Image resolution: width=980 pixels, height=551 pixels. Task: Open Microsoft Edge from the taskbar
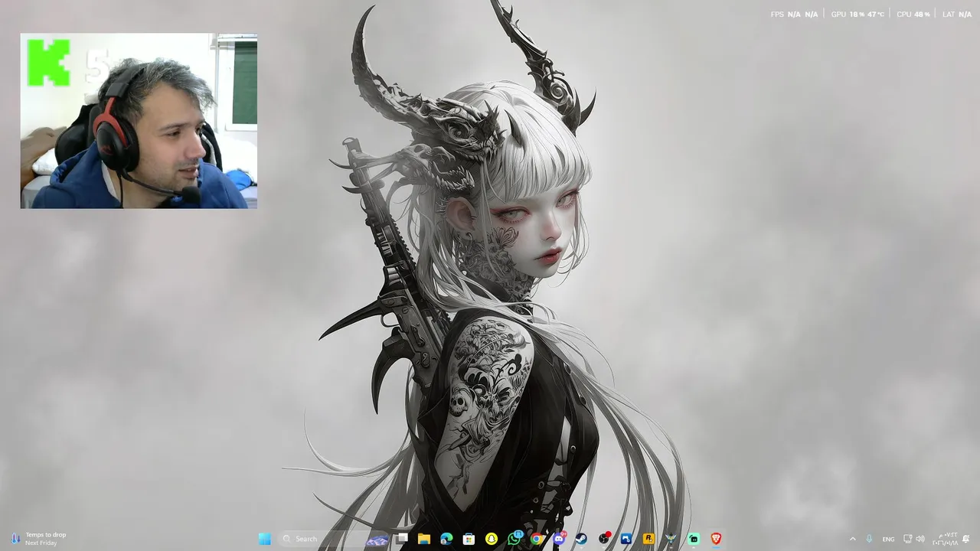[x=446, y=539]
